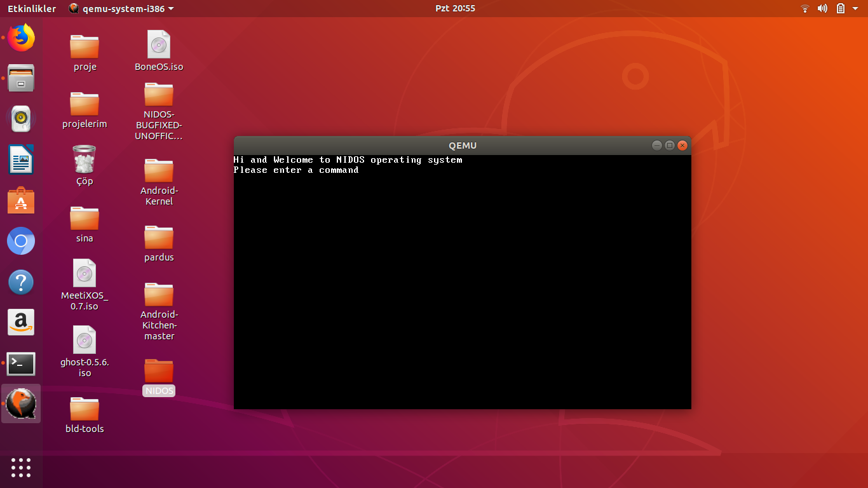This screenshot has width=868, height=488.
Task: Click the QEMU window title bar
Action: [463, 146]
